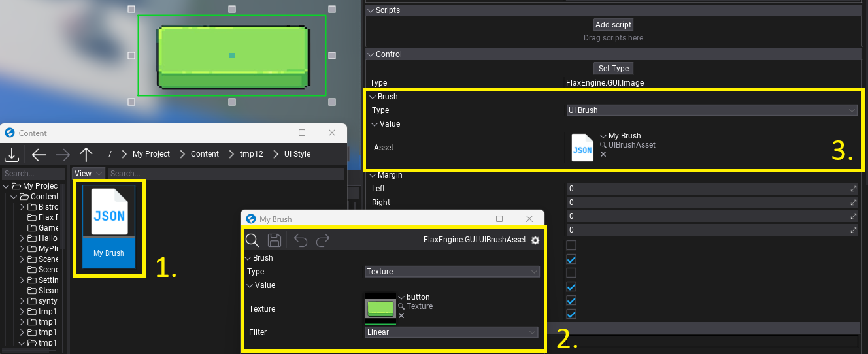Viewport: 868px width, 354px height.
Task: Click the green button texture preview in My Brush
Action: click(x=380, y=308)
